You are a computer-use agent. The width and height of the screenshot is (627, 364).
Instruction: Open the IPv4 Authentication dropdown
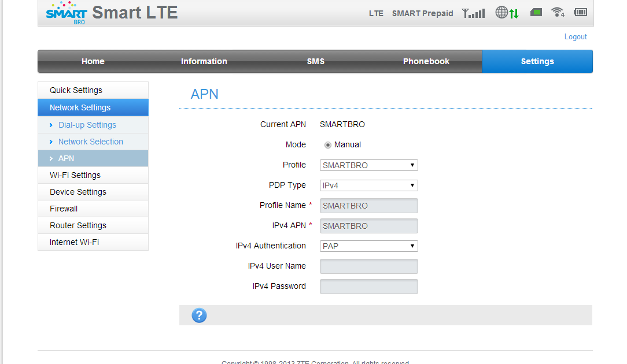pos(368,246)
